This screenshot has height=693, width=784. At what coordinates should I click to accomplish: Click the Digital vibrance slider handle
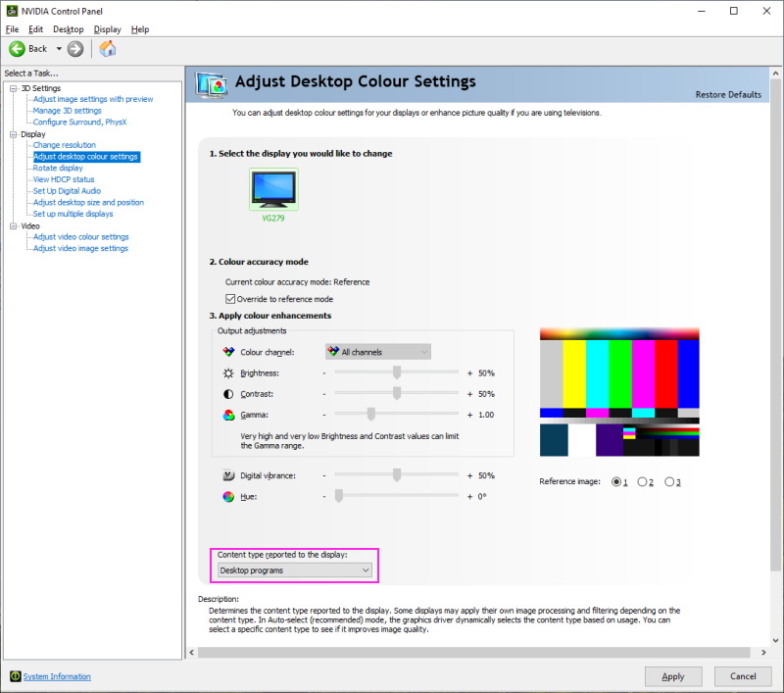click(397, 475)
